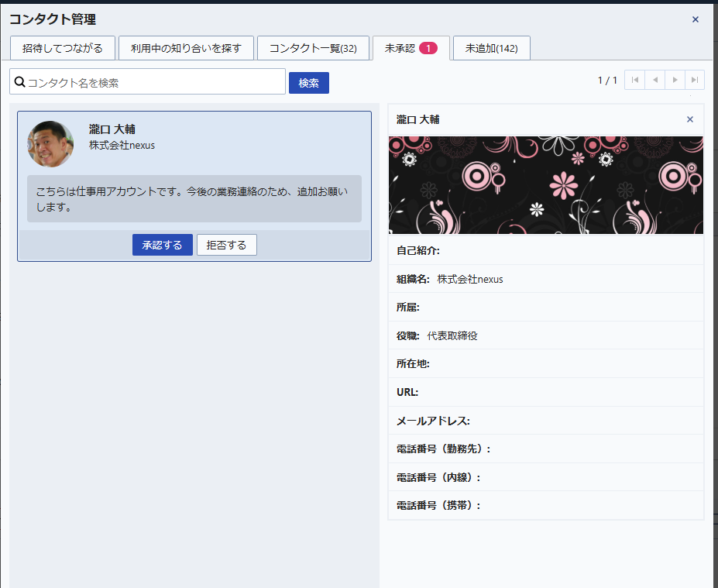Approve the request with 承認する

point(162,245)
